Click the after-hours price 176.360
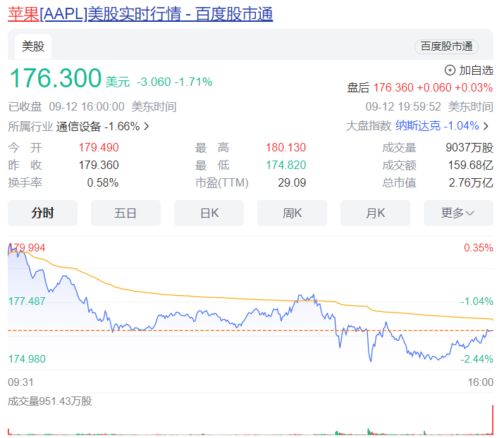 pos(393,87)
